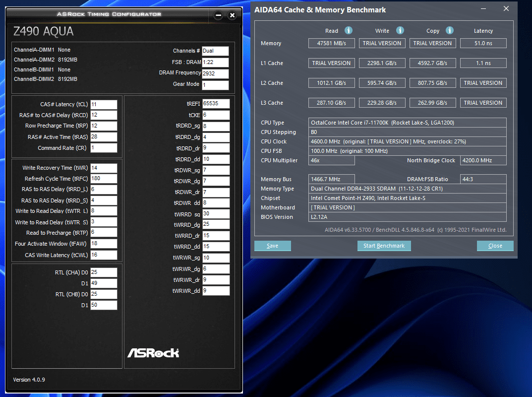Click the Refresh Cycle Time (tRFC) field
Viewport: 532px width, 397px height.
click(104, 179)
